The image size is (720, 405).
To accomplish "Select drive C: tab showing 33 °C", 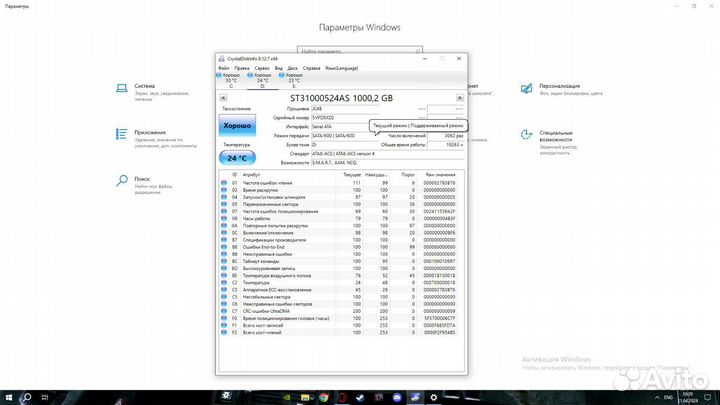I will [231, 80].
